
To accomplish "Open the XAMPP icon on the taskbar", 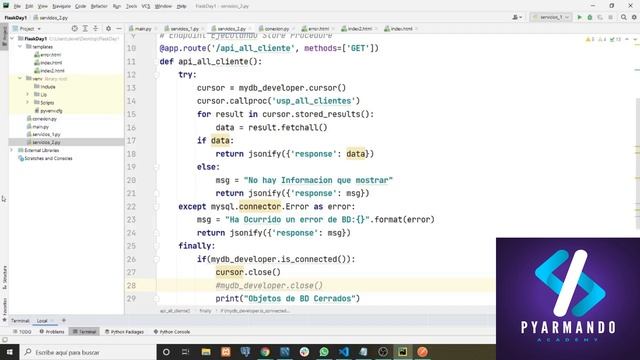I will [x=226, y=352].
